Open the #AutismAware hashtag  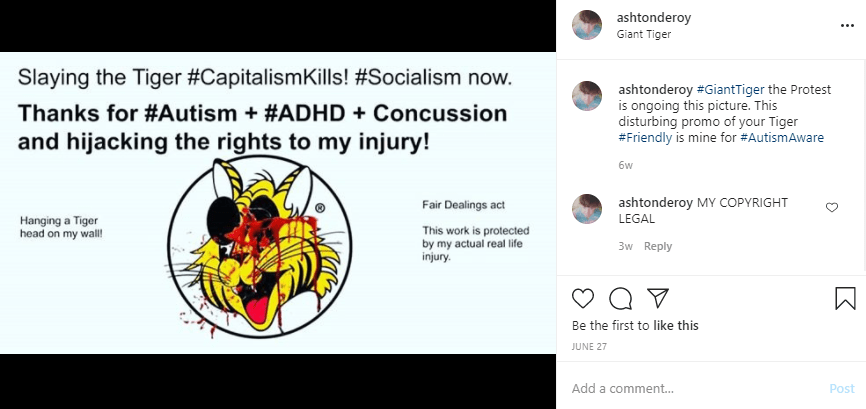click(782, 138)
